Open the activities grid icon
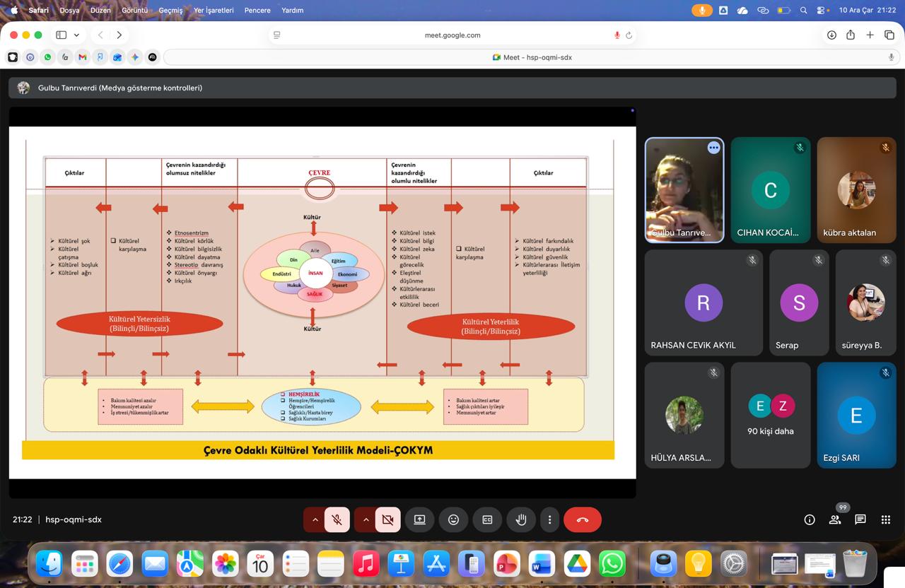This screenshot has width=905, height=588. (x=885, y=519)
